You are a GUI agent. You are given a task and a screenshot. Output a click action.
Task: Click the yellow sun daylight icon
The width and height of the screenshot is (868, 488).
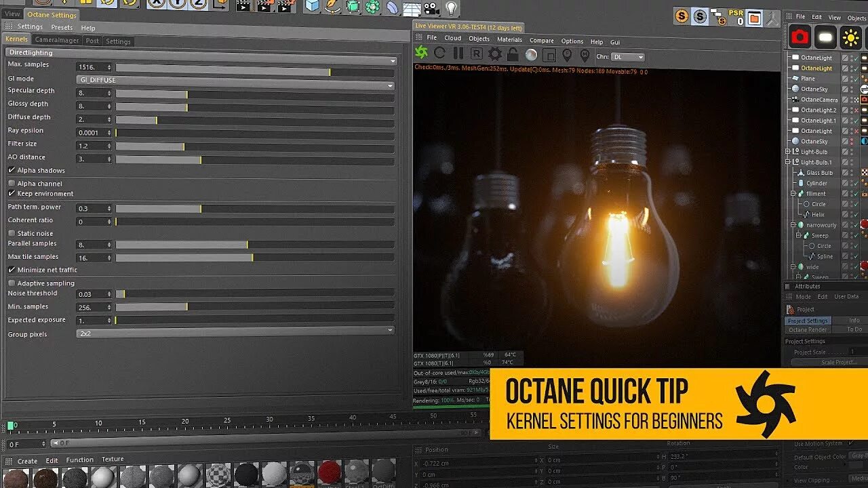(850, 37)
